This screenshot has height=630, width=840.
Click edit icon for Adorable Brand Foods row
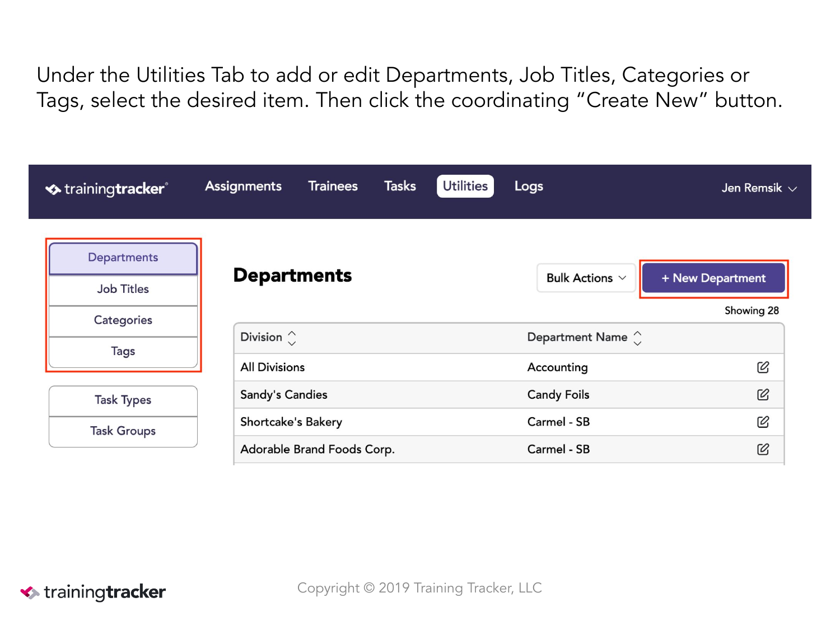coord(763,449)
